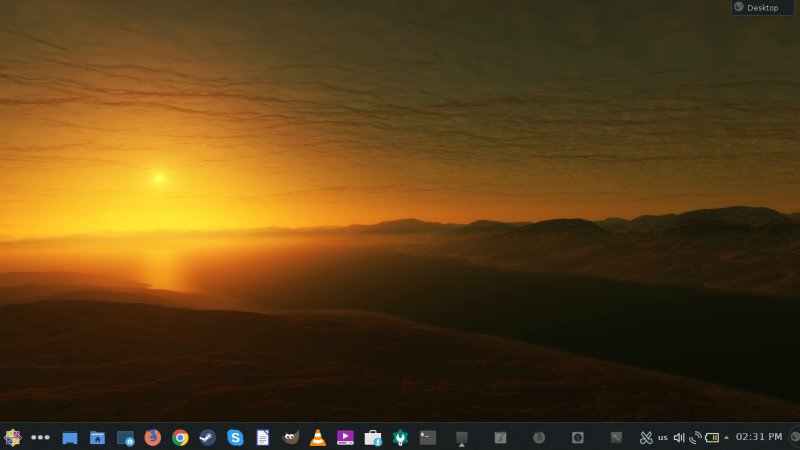The image size is (800, 450).
Task: Click the faded round clock-like tray icon
Action: (x=539, y=437)
